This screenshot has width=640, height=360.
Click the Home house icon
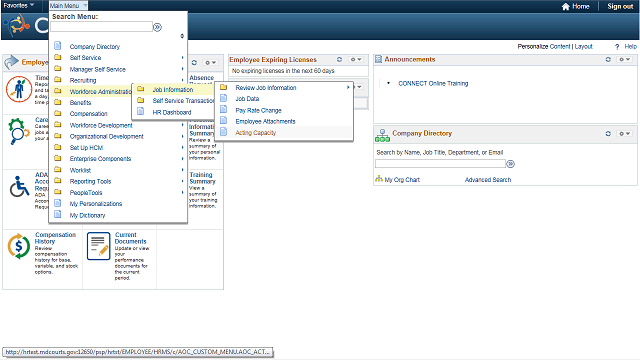click(x=566, y=7)
